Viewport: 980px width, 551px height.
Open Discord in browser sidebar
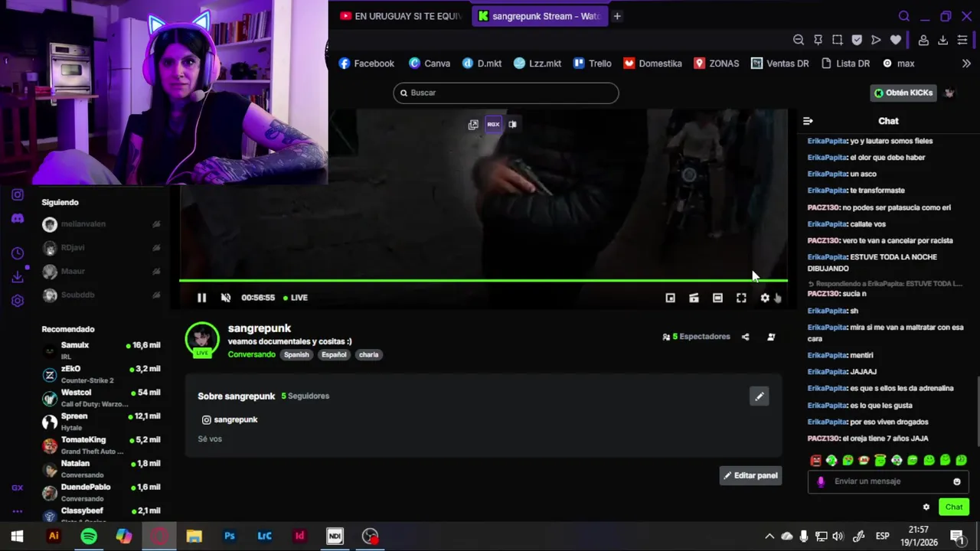coord(18,219)
